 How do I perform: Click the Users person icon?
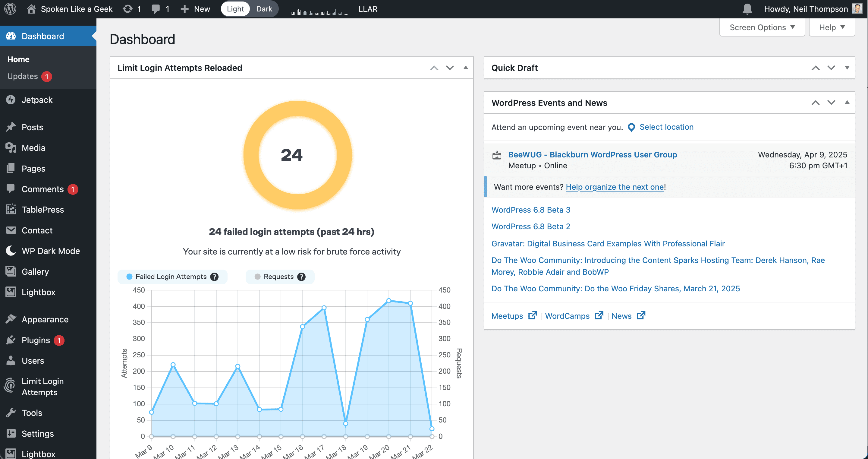coord(11,360)
